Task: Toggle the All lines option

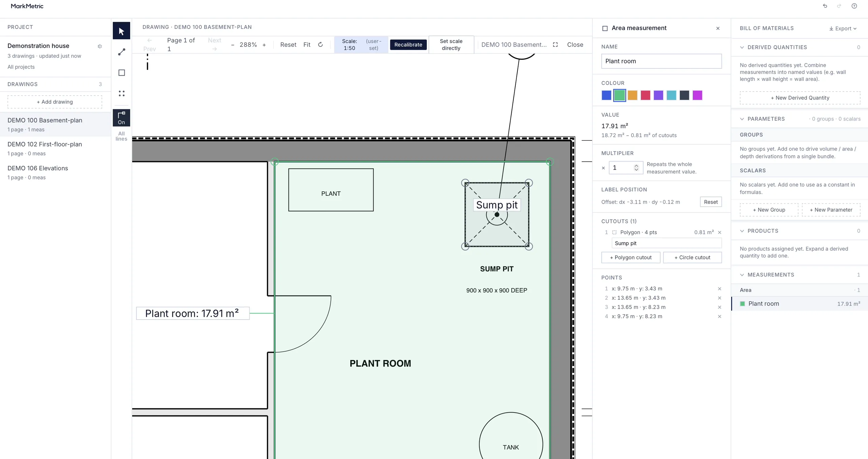Action: pos(121,136)
